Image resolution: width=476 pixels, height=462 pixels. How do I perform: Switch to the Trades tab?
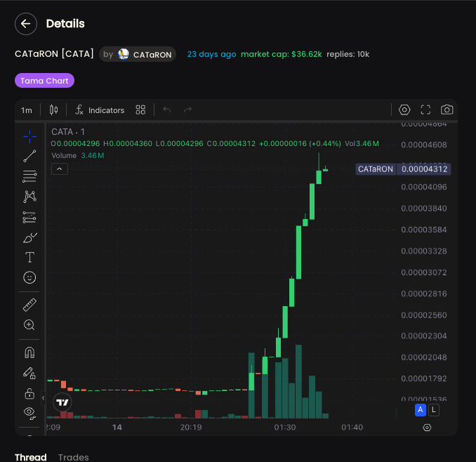coord(74,458)
